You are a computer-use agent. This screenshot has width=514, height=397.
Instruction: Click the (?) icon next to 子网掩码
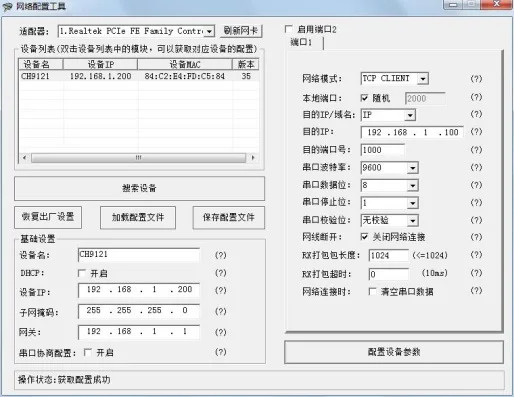point(220,311)
